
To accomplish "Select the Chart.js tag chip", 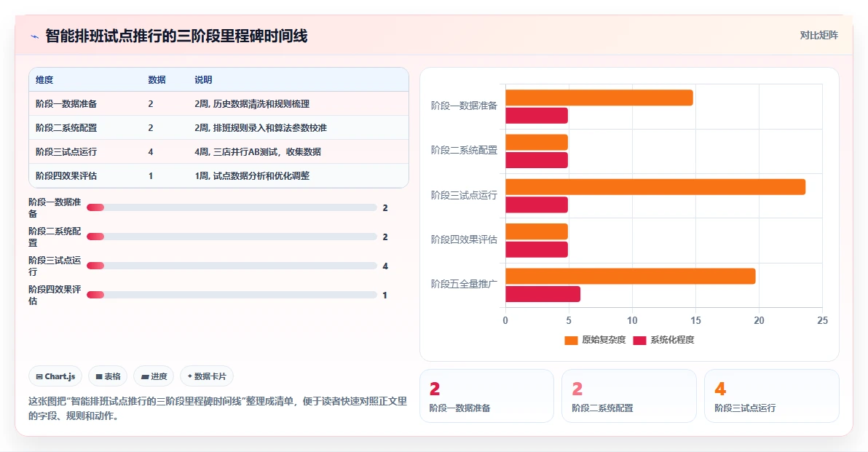I will (x=55, y=376).
